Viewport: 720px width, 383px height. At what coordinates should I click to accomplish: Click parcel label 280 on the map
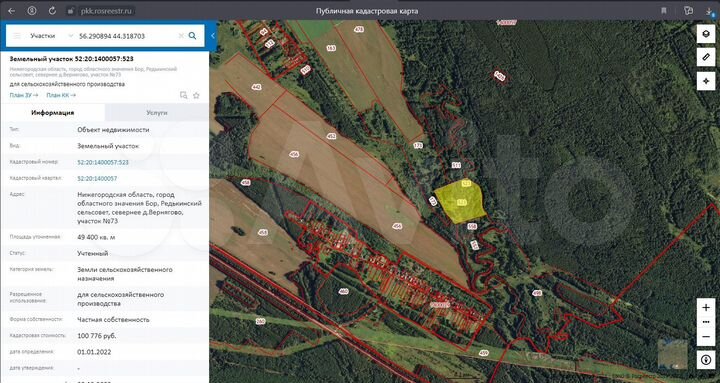pos(260,321)
